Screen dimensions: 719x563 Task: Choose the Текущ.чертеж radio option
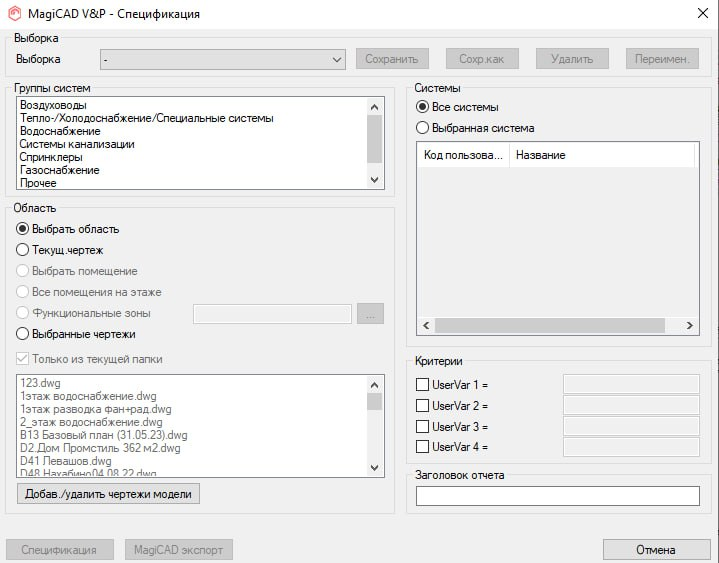(24, 250)
